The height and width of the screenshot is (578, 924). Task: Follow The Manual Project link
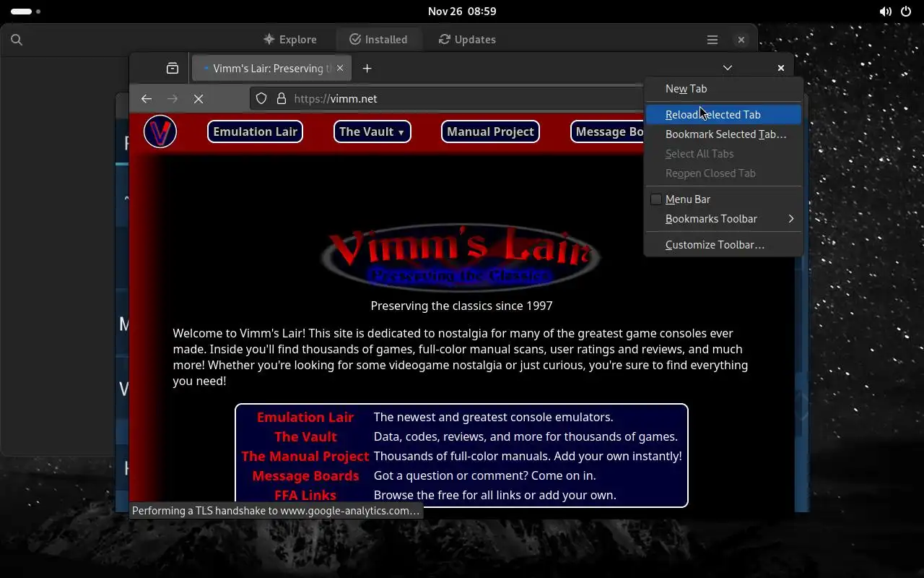click(305, 456)
